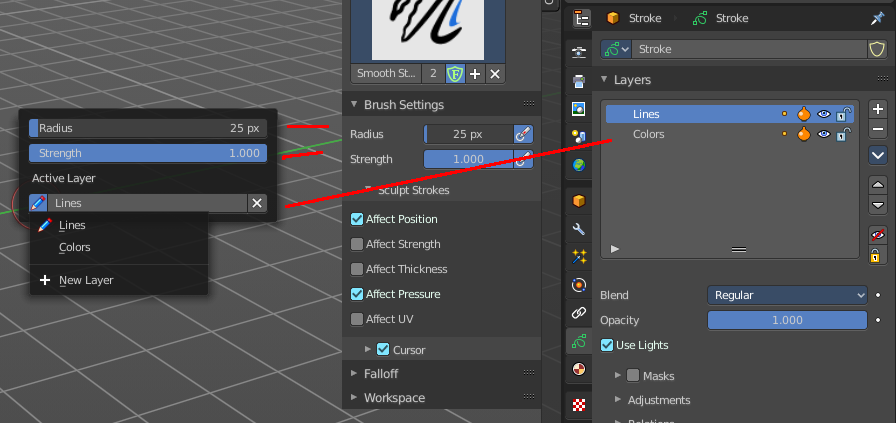Image resolution: width=896 pixels, height=423 pixels.
Task: Enable the Masks checkbox
Action: 633,376
